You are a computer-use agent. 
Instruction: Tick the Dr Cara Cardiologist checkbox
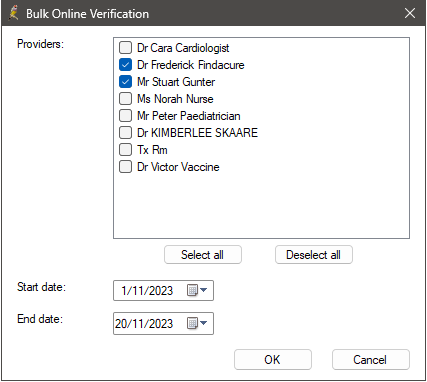click(125, 48)
